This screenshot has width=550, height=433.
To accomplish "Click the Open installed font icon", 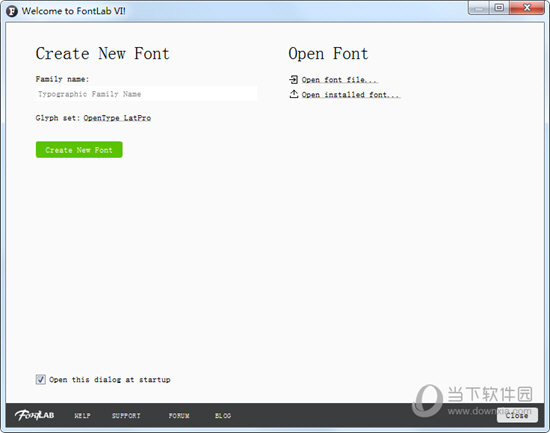I will point(294,94).
